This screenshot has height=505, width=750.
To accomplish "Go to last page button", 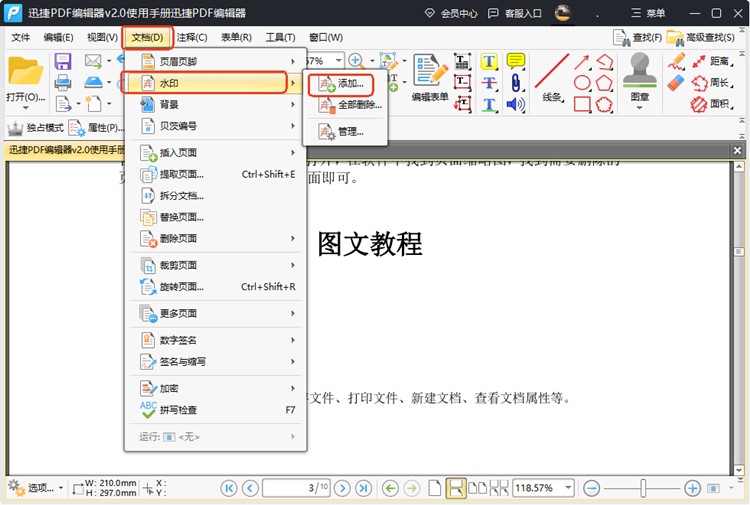I will [x=364, y=488].
